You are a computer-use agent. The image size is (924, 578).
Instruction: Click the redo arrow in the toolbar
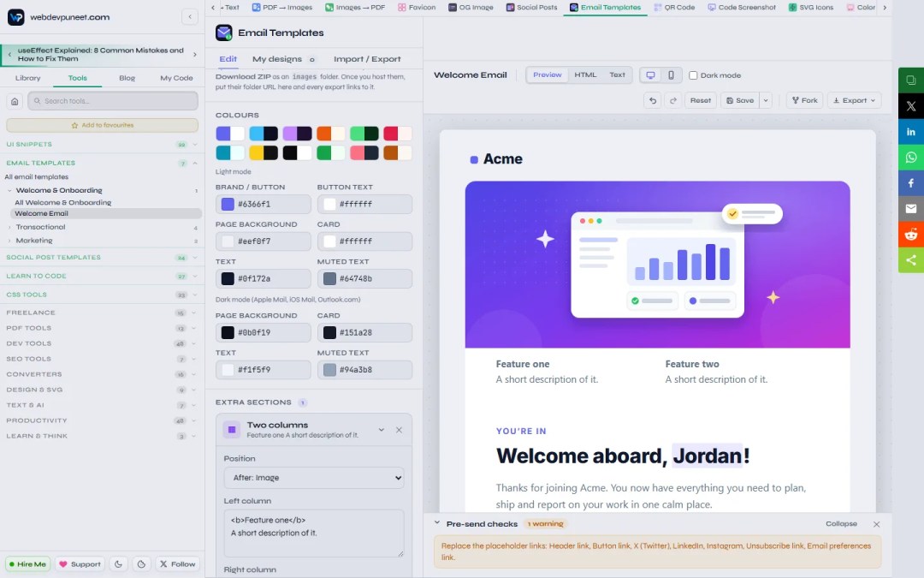673,100
